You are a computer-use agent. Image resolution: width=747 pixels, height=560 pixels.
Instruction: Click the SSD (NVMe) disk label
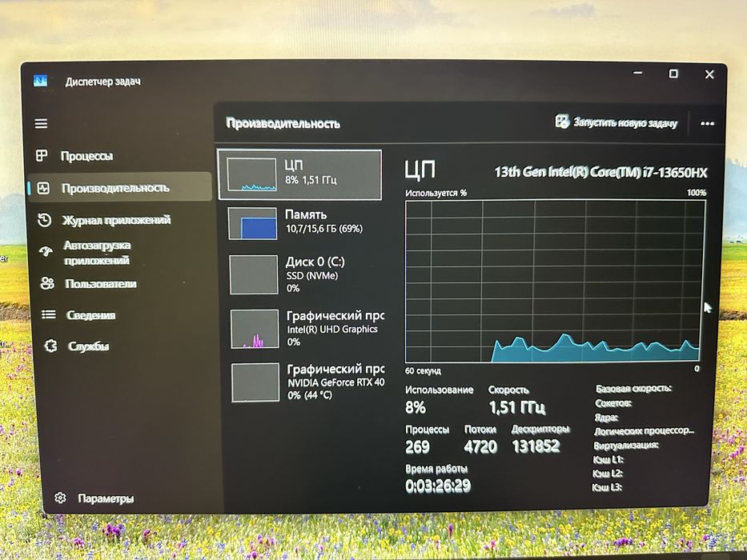[x=312, y=276]
